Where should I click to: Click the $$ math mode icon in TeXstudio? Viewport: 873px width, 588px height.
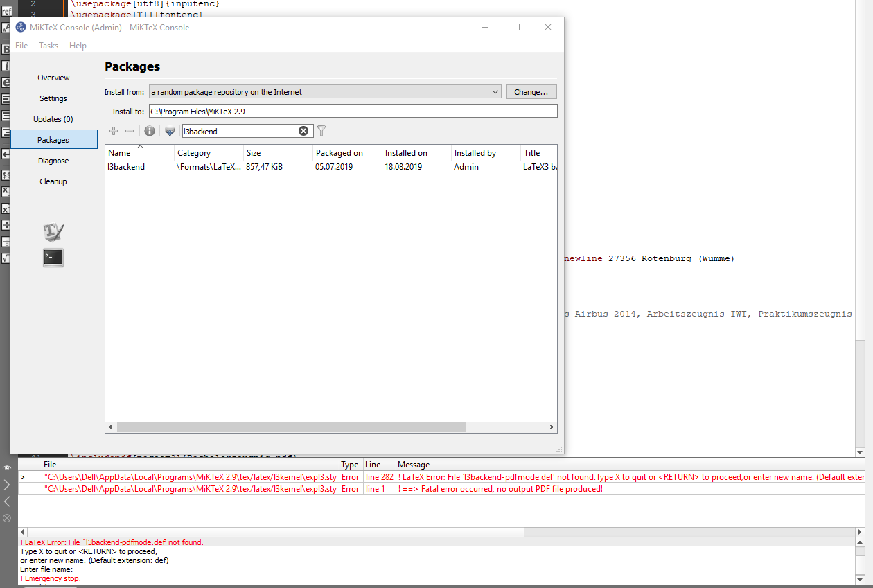(6, 175)
